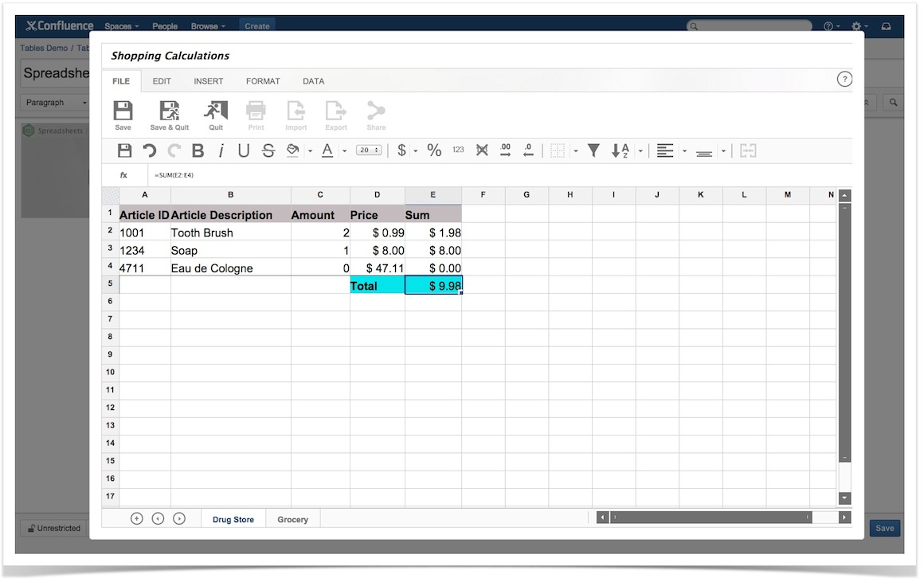This screenshot has width=924, height=582.
Task: Switch to the EDIT ribbon tab
Action: 162,81
